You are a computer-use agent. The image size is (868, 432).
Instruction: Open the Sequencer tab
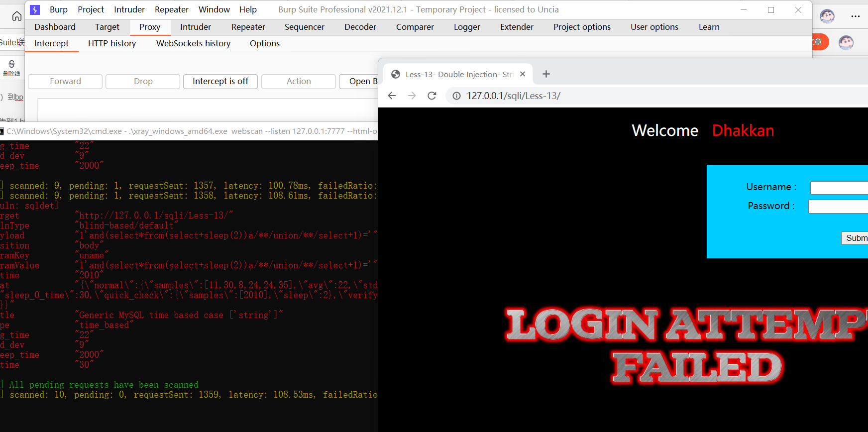pyautogui.click(x=305, y=27)
